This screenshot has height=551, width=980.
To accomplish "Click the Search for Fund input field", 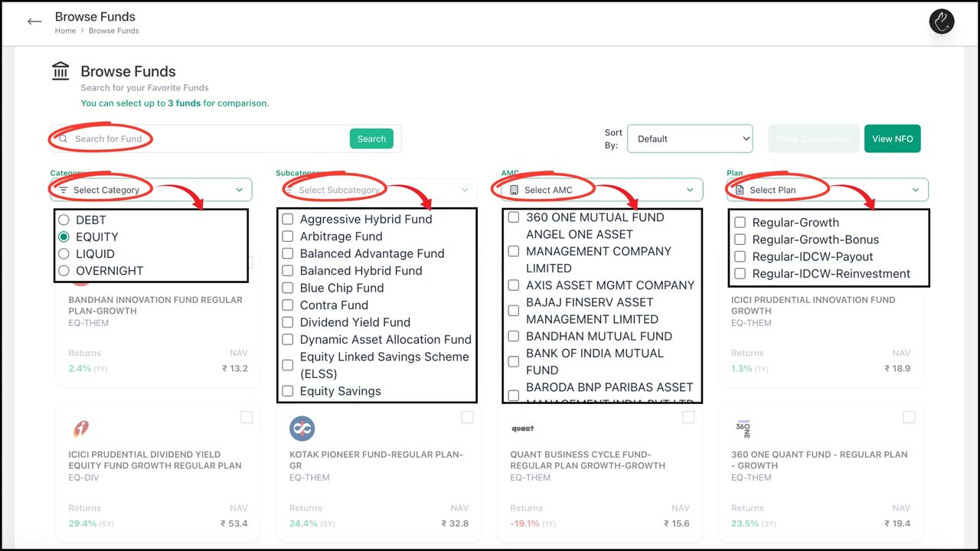I will 207,139.
